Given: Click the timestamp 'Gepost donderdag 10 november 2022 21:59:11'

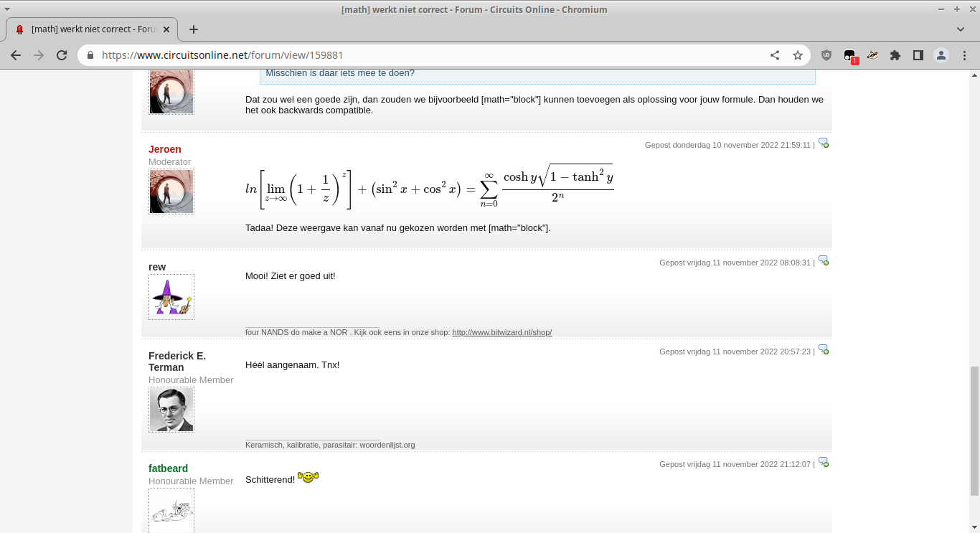Looking at the screenshot, I should tap(727, 145).
